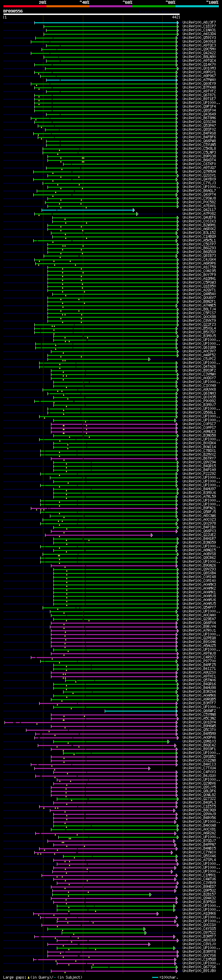Screen dimensions: 222x980
Task: Click UniRef100_A7ANE5 hit
Action: (x=199, y=305)
